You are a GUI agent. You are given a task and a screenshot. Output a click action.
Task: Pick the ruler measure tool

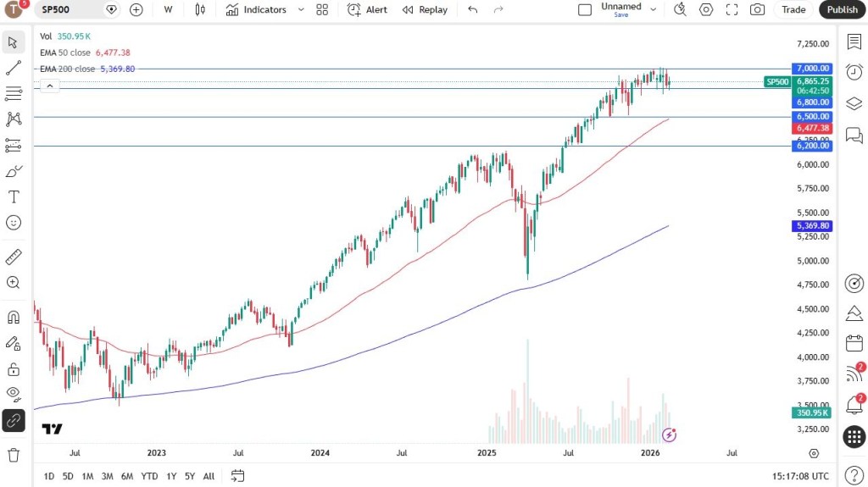tap(14, 257)
